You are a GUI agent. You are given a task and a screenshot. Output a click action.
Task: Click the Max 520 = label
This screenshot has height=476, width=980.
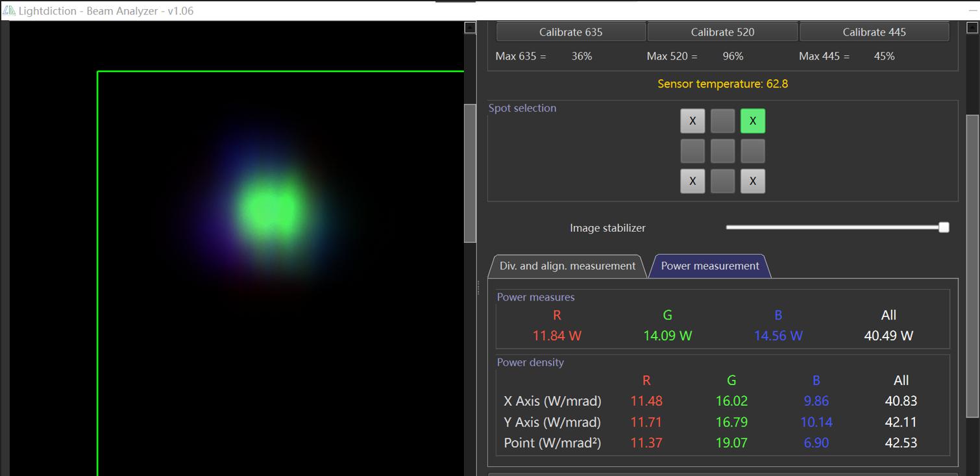click(x=672, y=56)
